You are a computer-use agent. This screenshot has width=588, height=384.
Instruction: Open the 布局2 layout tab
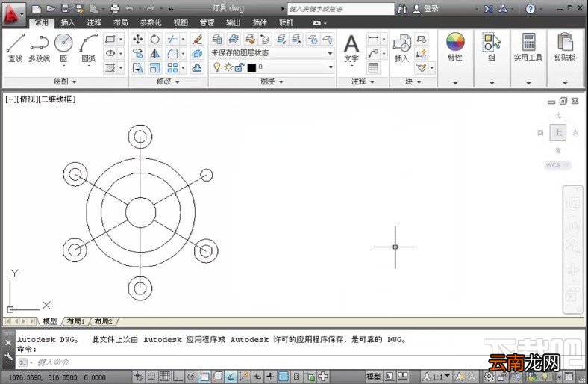coord(104,321)
